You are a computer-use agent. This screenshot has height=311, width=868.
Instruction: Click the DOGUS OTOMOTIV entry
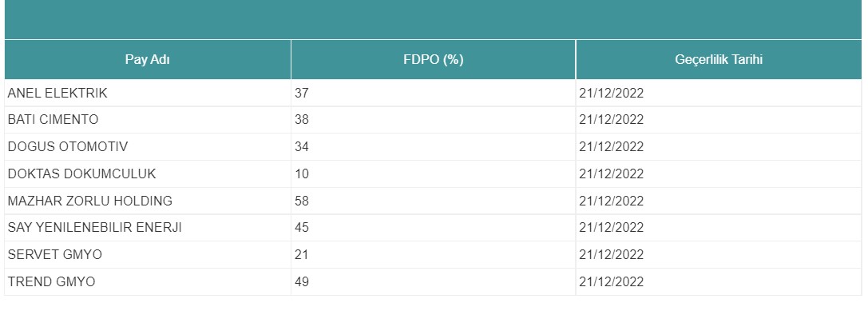(x=68, y=147)
